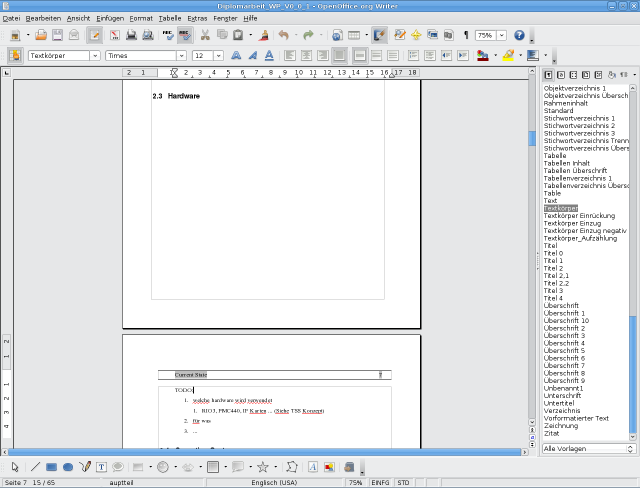The height and width of the screenshot is (488, 640).
Task: Expand the background color dropdown arrow
Action: [545, 55]
